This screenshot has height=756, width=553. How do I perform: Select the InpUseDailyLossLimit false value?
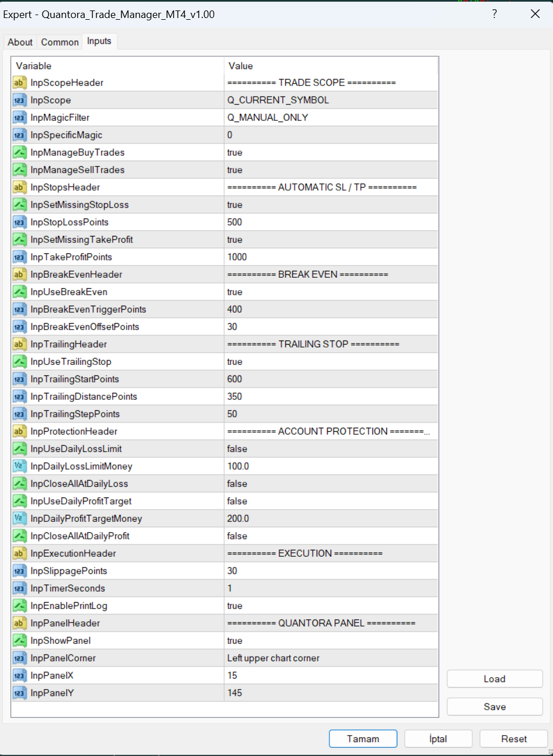coord(237,449)
